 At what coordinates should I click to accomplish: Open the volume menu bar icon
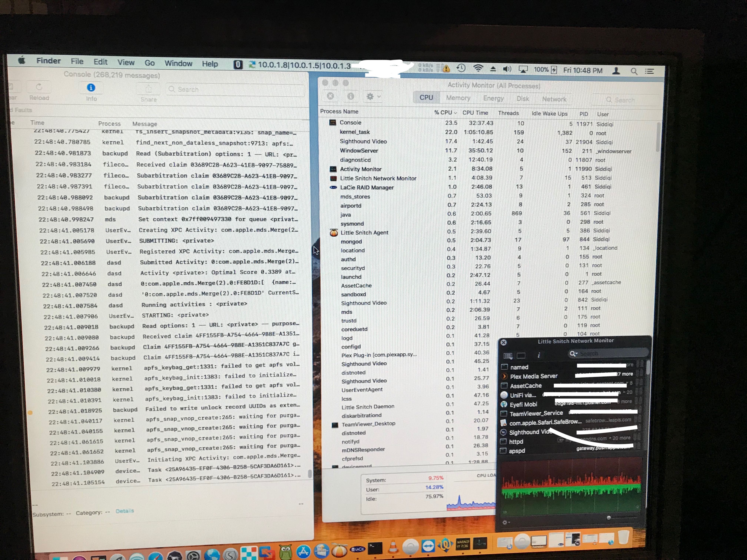coord(507,69)
